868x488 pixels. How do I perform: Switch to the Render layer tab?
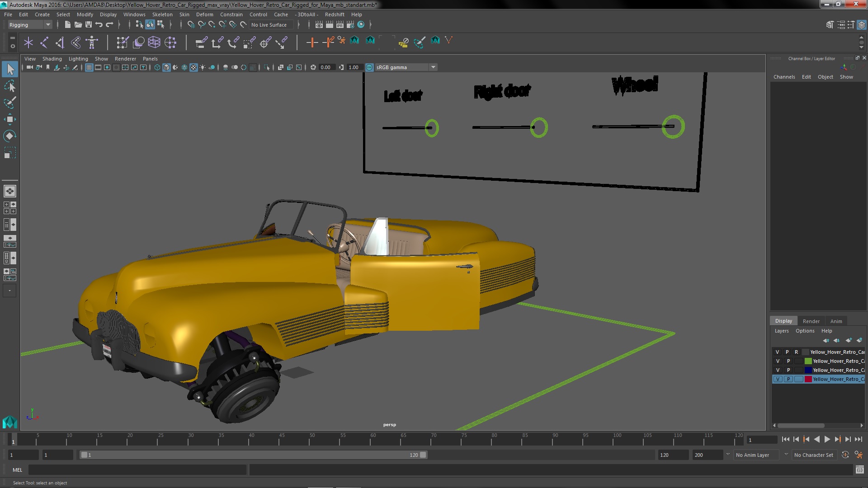tap(811, 321)
